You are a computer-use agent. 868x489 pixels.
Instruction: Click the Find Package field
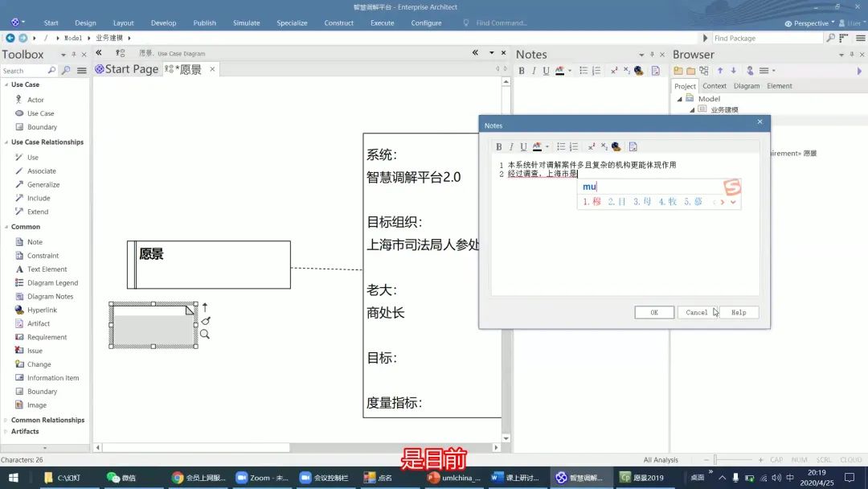767,39
